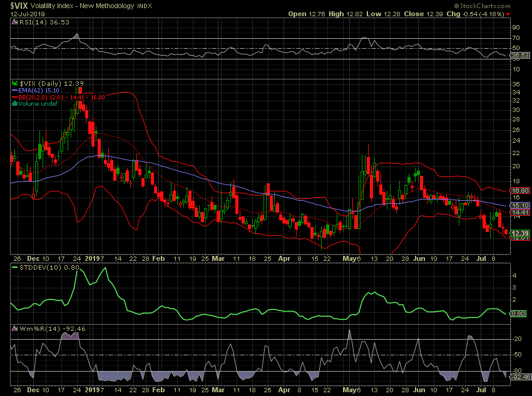
Task: Click 'Volatility Index - New Methodology' heading
Action: pos(82,6)
